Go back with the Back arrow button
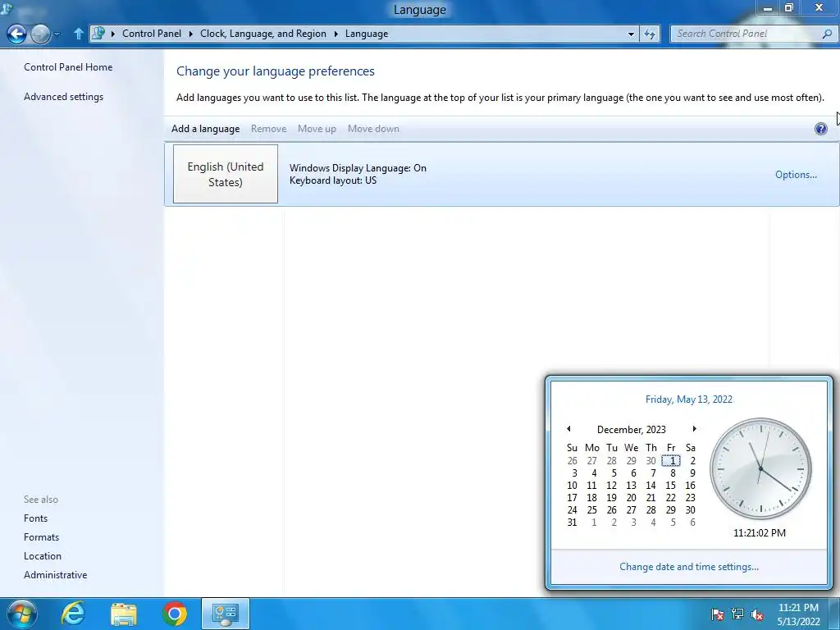The image size is (840, 630). (16, 34)
